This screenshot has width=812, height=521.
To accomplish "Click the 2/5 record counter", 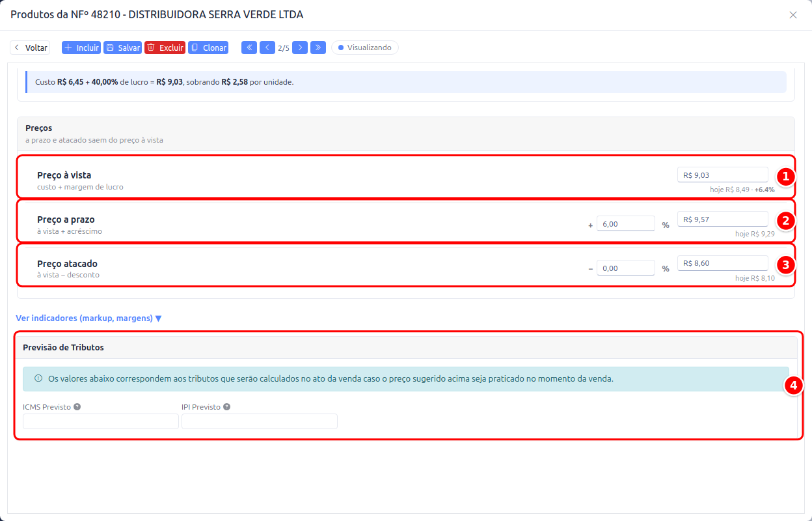I will click(284, 48).
